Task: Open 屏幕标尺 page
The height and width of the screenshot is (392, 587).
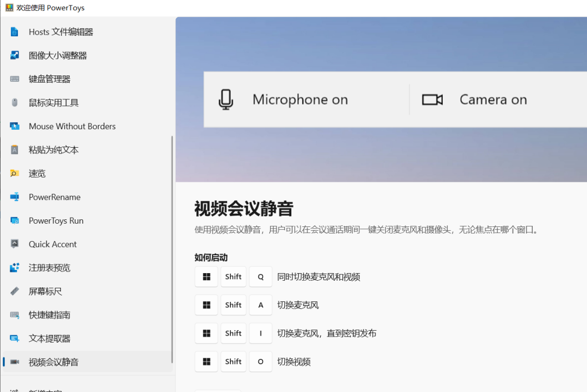Action: [x=87, y=291]
